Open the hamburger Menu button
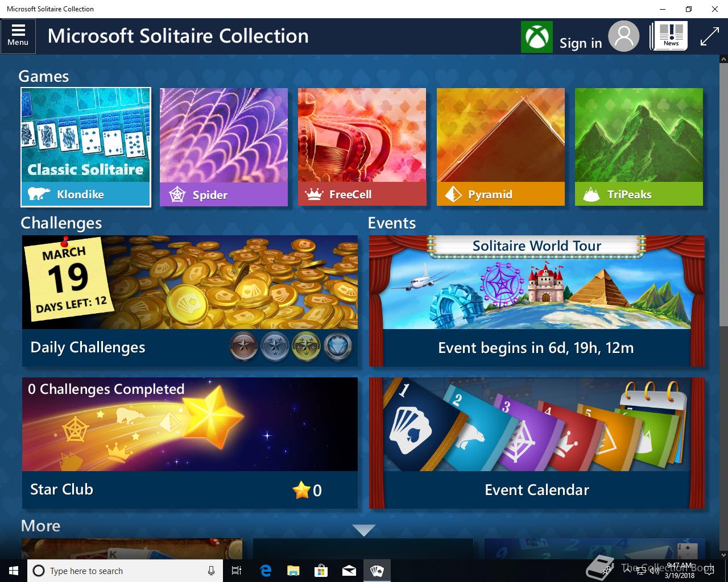This screenshot has height=582, width=728. [18, 36]
